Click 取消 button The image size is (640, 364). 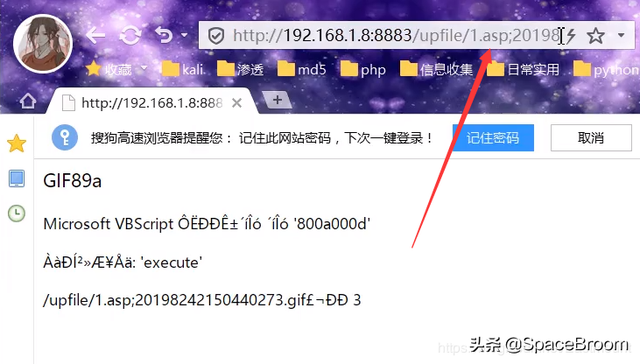591,138
